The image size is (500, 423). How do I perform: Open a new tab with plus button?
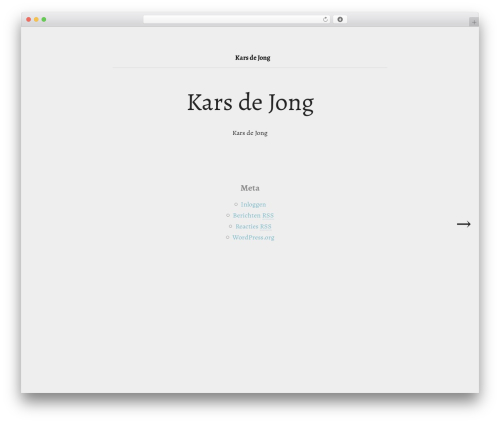point(474,22)
